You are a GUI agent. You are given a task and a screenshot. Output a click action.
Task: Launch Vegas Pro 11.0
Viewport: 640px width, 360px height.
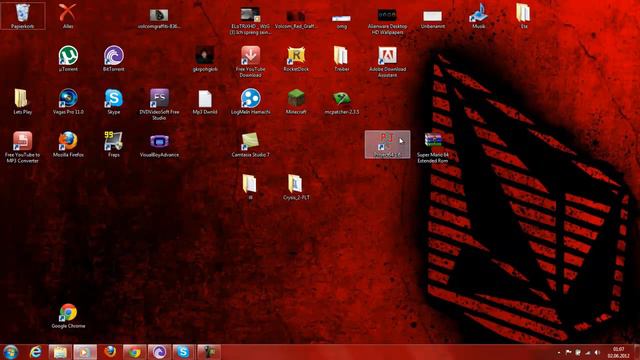(68, 102)
